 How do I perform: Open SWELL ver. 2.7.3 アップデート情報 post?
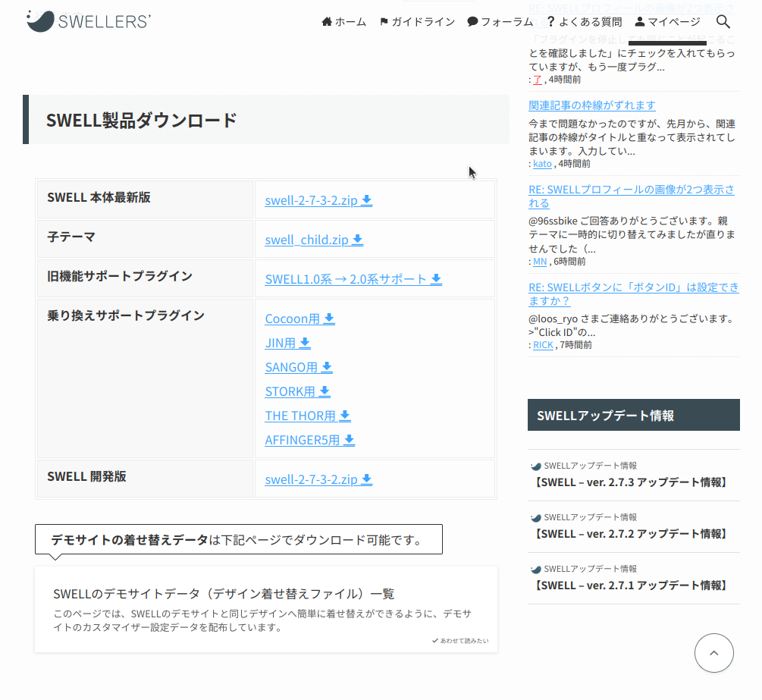pyautogui.click(x=634, y=475)
